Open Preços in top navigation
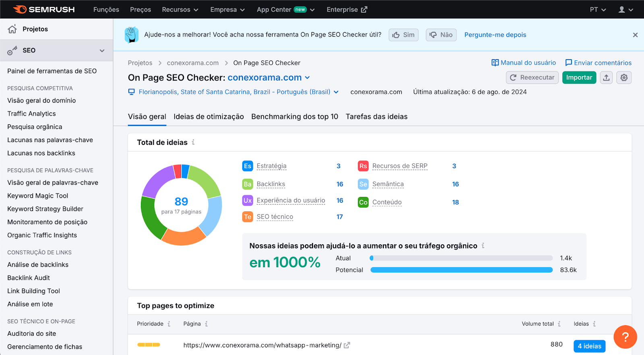This screenshot has height=355, width=644. (x=140, y=10)
